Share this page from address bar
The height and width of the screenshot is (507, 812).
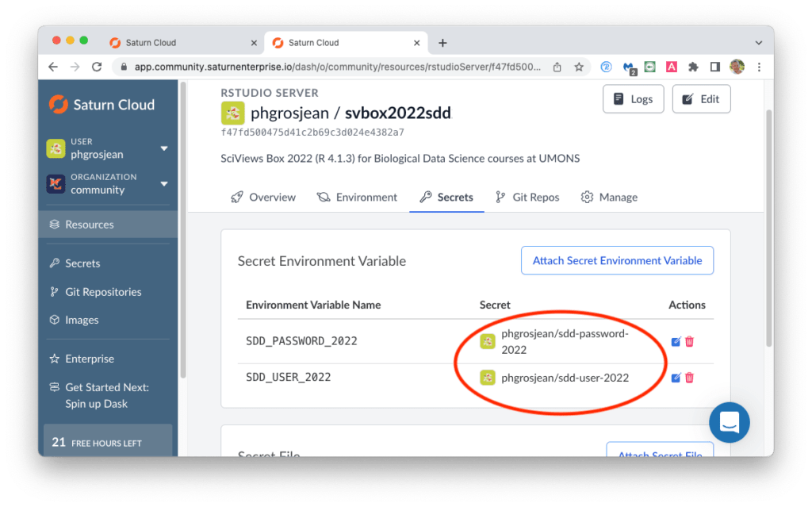pos(557,67)
